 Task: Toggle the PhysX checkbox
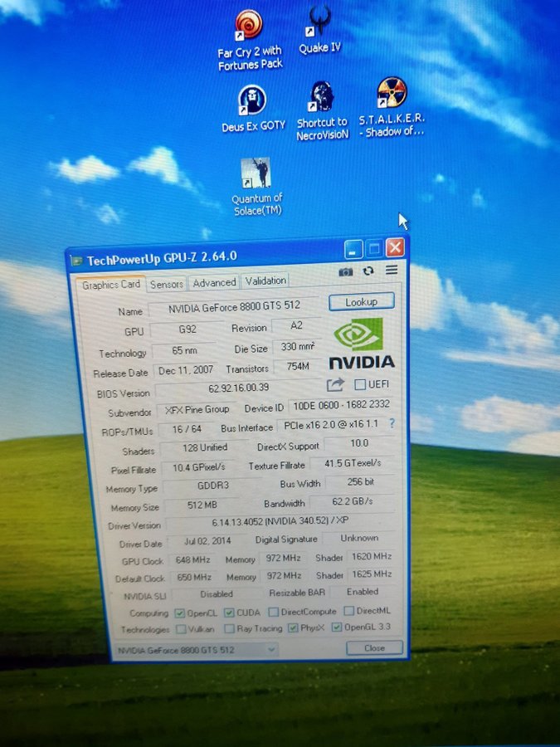tap(293, 628)
